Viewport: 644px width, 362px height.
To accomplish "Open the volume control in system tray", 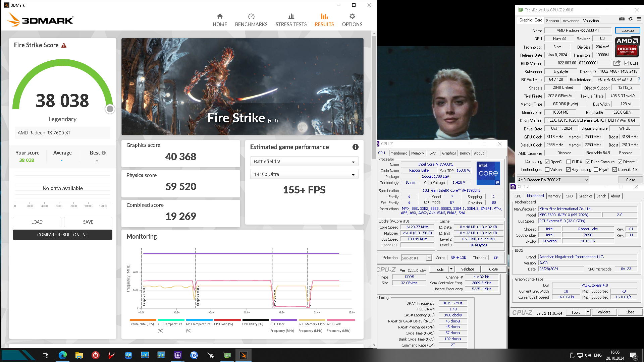I will tap(588, 355).
